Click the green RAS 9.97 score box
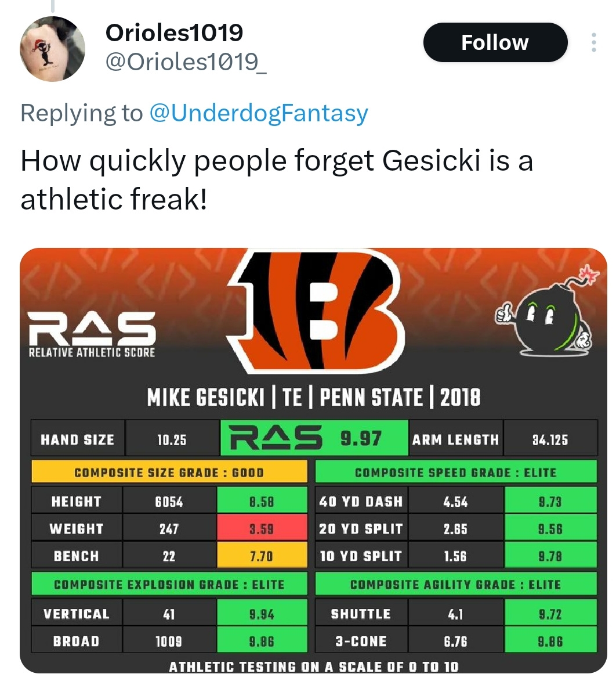Viewport: 616px width, 685px height. coord(314,438)
